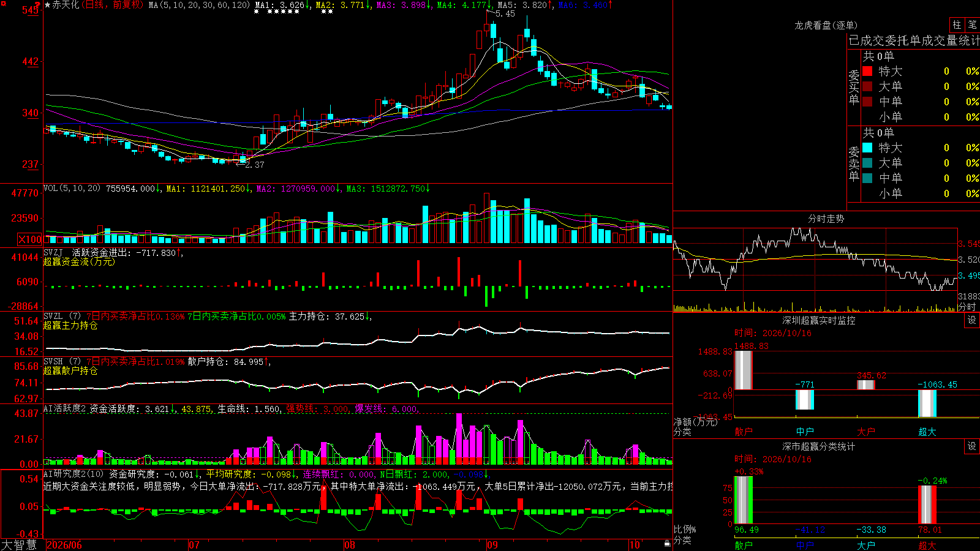This screenshot has width=980, height=551.
Task: Click the AI研究度2(10) indicator label
Action: 73,474
